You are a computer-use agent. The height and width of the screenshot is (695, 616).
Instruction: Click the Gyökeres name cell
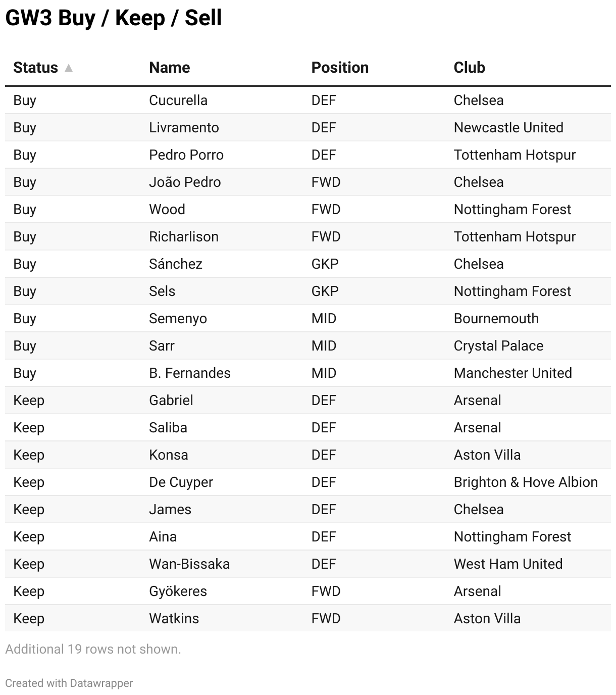178,591
